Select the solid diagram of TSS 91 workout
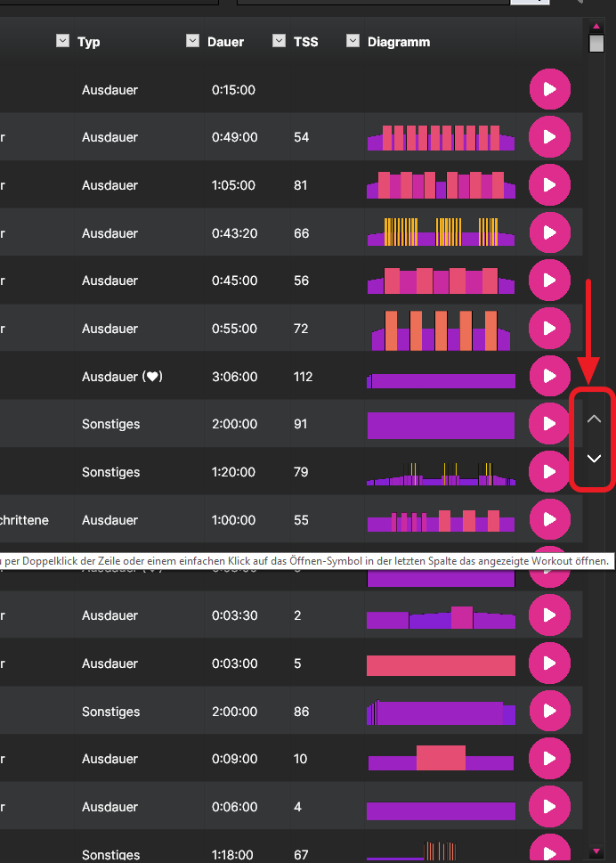The width and height of the screenshot is (616, 863). click(442, 426)
